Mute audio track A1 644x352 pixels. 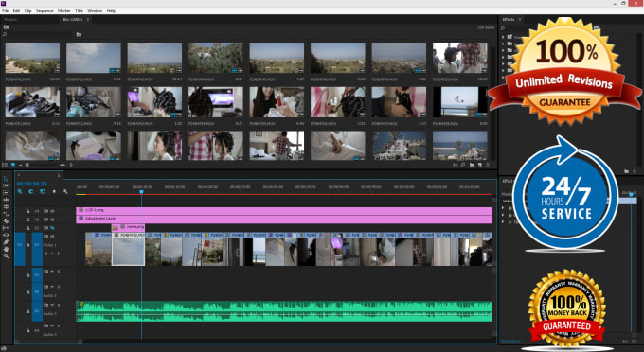tap(52, 272)
